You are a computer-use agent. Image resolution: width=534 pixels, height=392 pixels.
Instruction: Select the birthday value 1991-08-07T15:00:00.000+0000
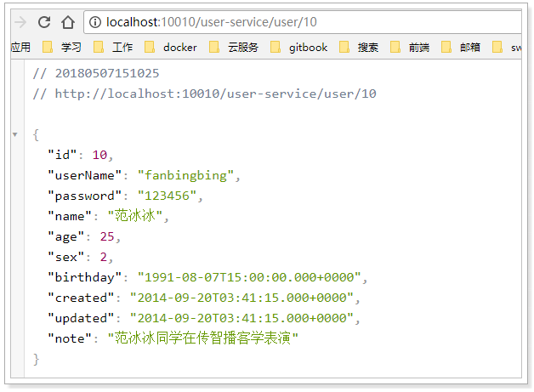tap(249, 277)
